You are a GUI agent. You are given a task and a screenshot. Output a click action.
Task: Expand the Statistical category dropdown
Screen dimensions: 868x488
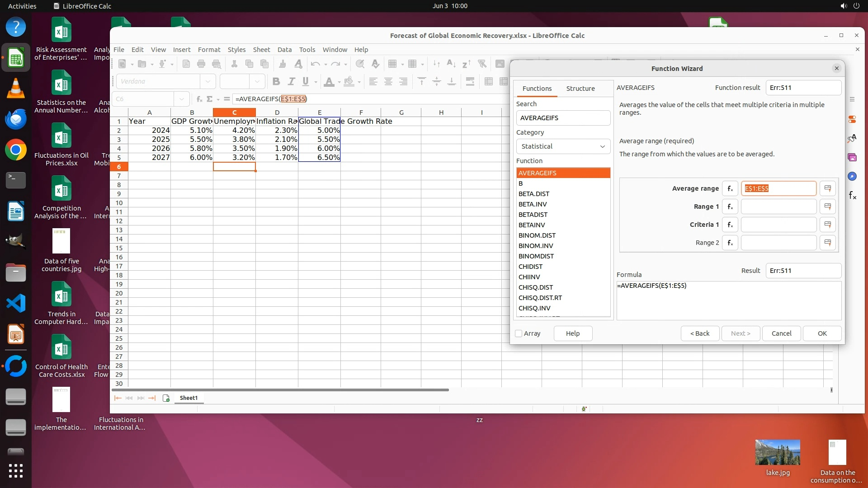(x=563, y=146)
